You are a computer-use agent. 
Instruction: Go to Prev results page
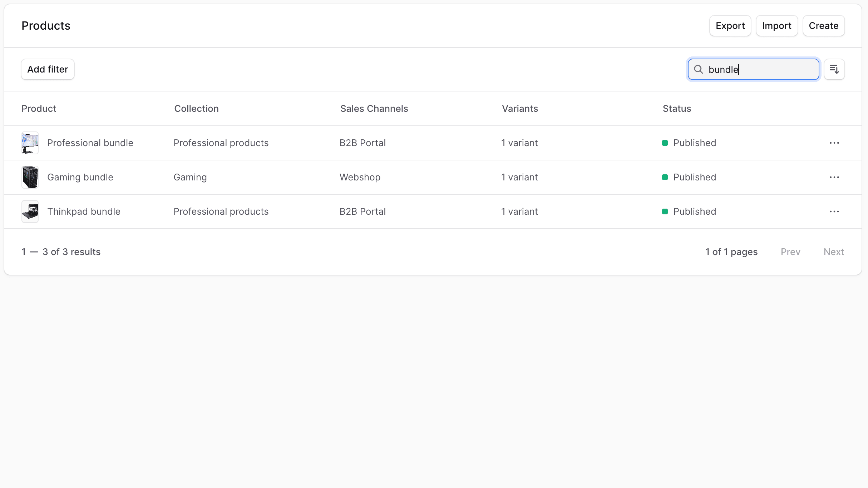pyautogui.click(x=790, y=252)
